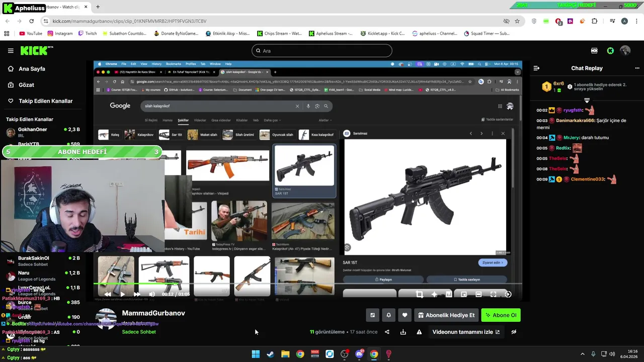Click Danimarkakrali66 username in chat
This screenshot has width=644, height=362.
tap(576, 121)
